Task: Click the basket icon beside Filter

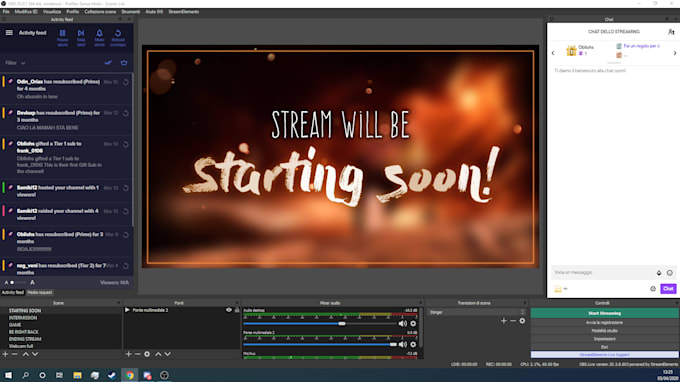Action: (x=124, y=63)
